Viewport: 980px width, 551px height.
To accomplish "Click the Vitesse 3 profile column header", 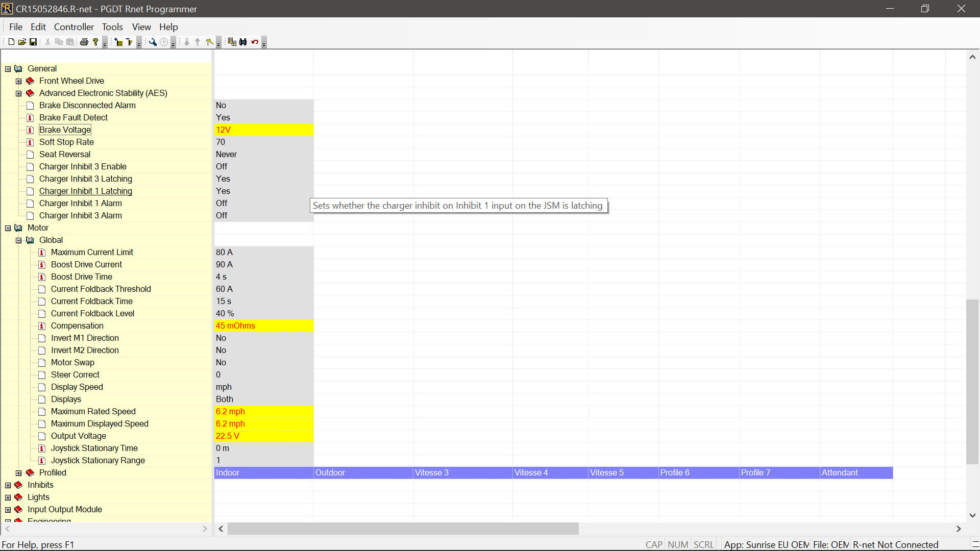I will 462,472.
